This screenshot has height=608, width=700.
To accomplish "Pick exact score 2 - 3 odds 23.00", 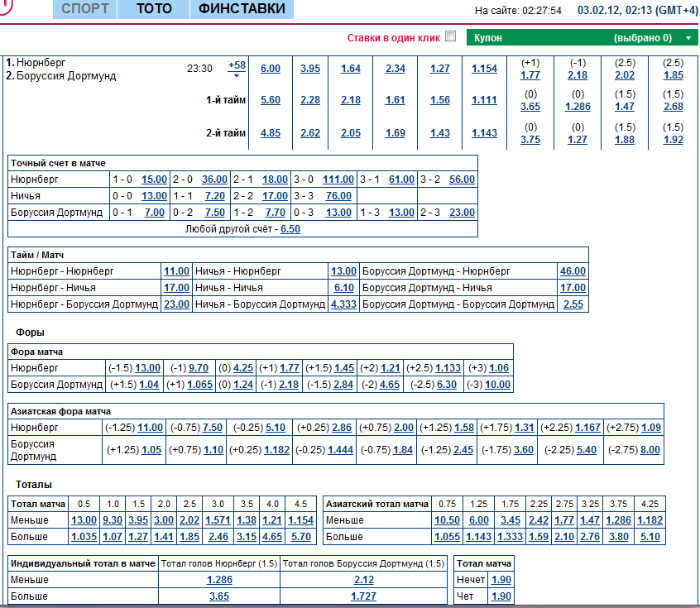I will [x=462, y=213].
